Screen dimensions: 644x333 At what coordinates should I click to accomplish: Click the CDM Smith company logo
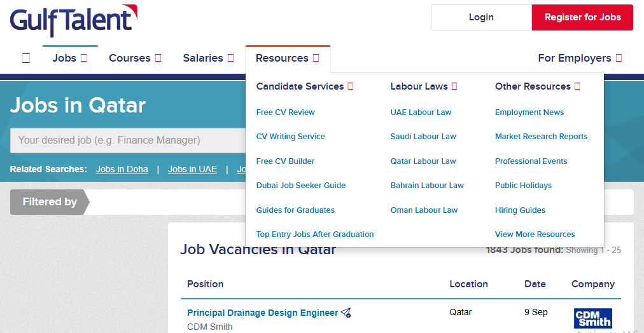[x=592, y=318]
